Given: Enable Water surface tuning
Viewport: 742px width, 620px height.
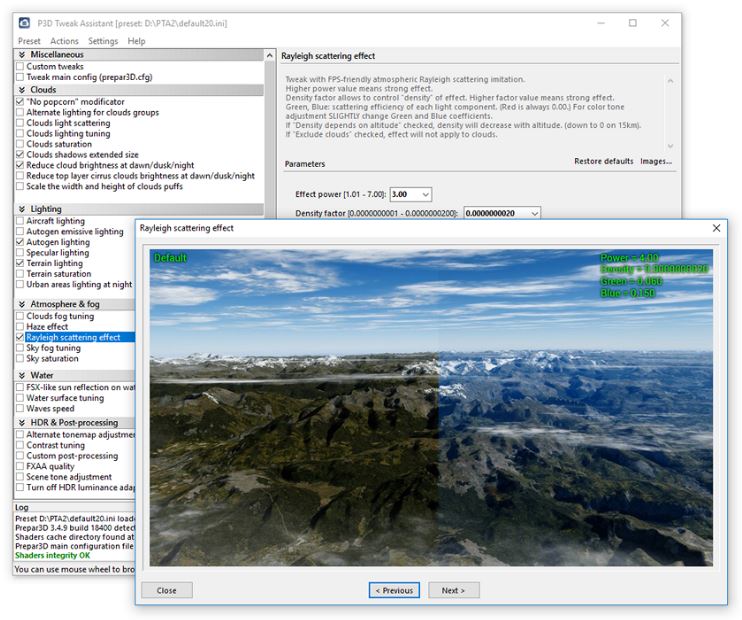Looking at the screenshot, I should [20, 398].
